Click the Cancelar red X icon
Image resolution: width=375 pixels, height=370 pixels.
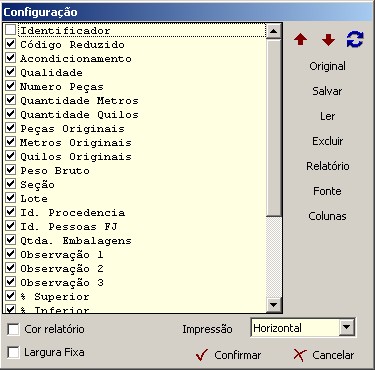pos(300,355)
